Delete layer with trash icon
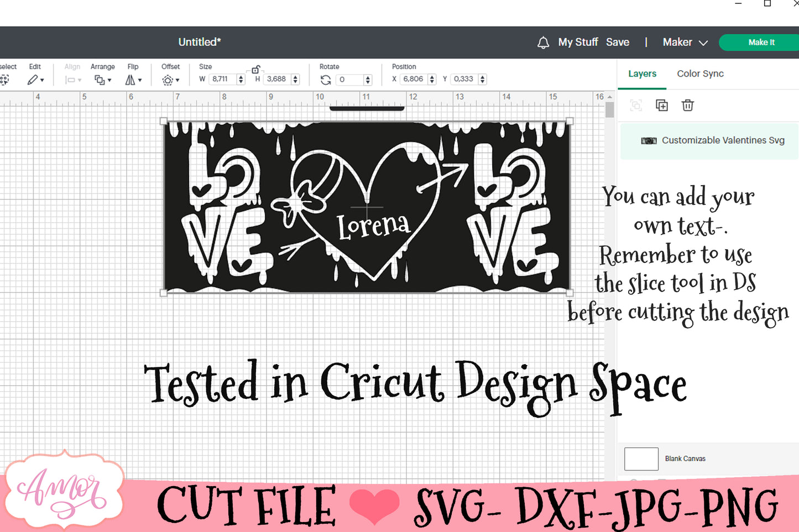Screen dimensions: 799x532 [688, 106]
